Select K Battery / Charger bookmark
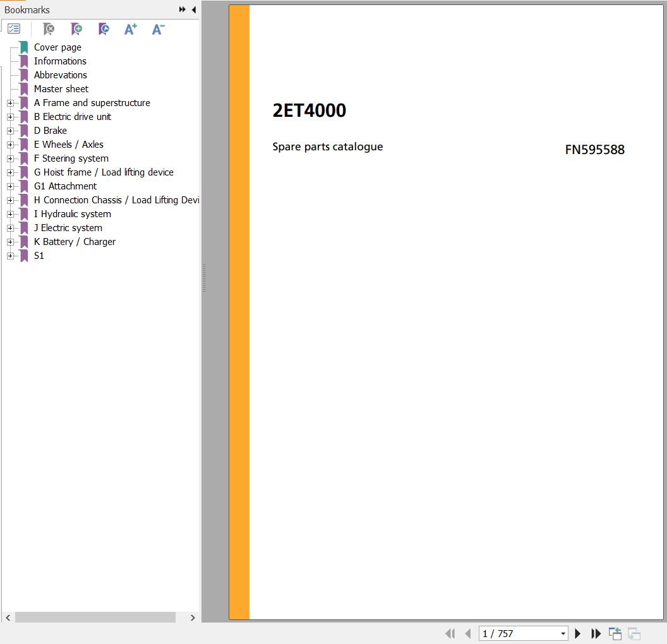Image resolution: width=667 pixels, height=644 pixels. 75,242
